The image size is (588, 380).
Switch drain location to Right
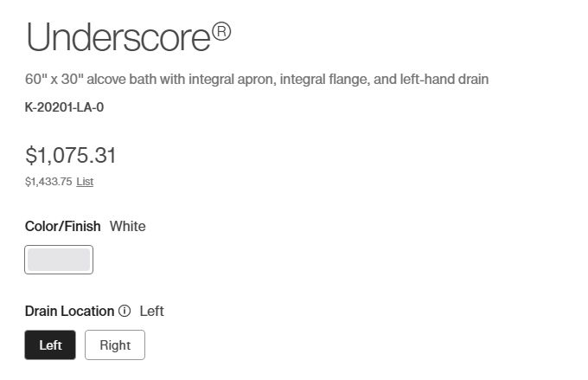[x=115, y=345]
